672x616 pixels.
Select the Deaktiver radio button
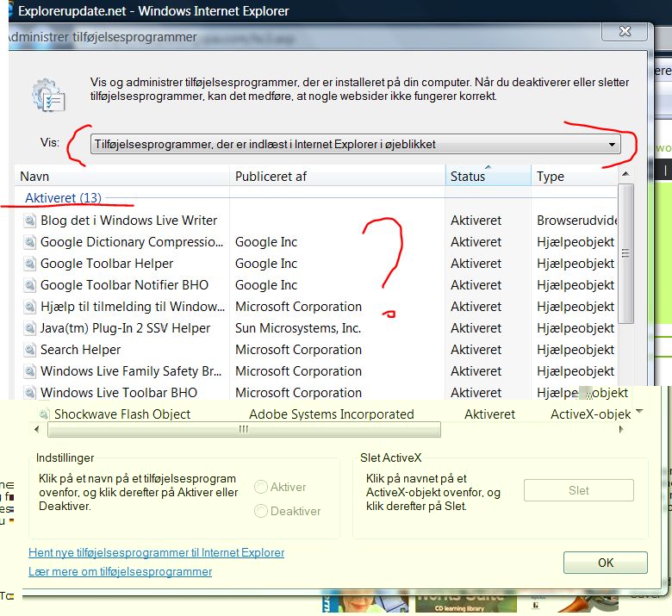coord(261,511)
